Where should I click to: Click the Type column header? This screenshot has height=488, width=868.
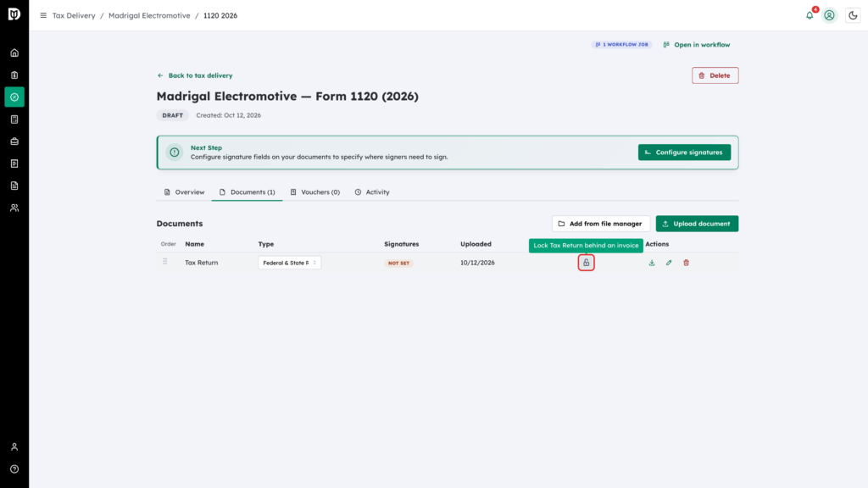point(265,244)
